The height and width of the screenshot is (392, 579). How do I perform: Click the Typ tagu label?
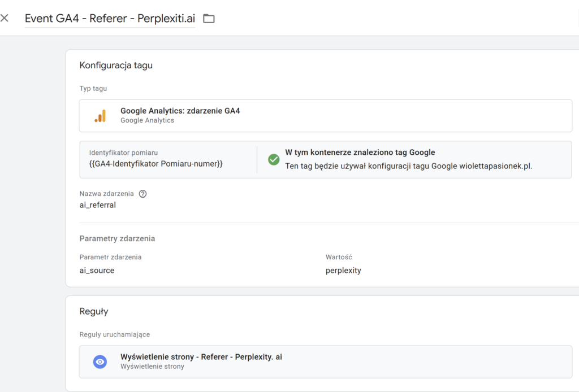tap(93, 89)
